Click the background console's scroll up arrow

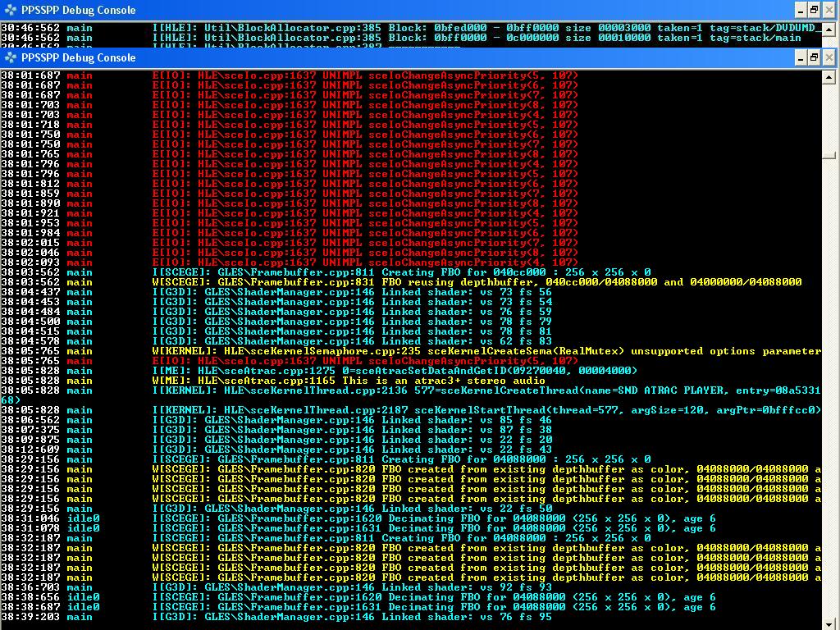[830, 29]
